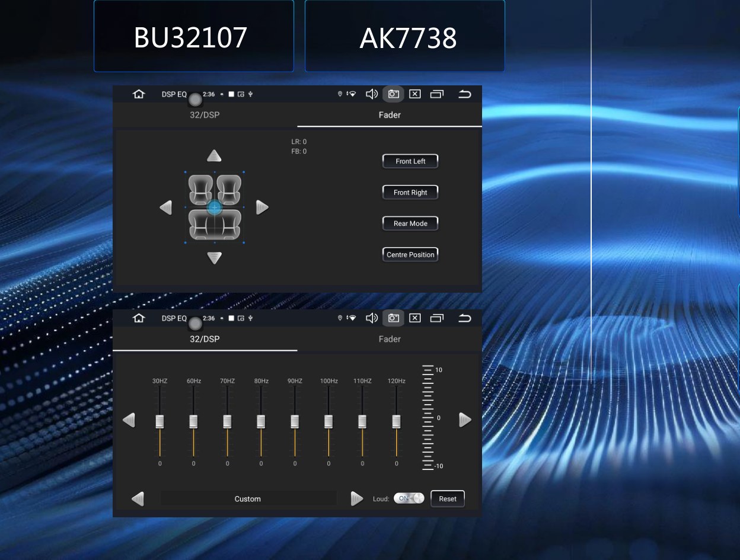Tap the home icon in the equalizer panel
Viewport: 740px width, 560px height.
pos(139,318)
